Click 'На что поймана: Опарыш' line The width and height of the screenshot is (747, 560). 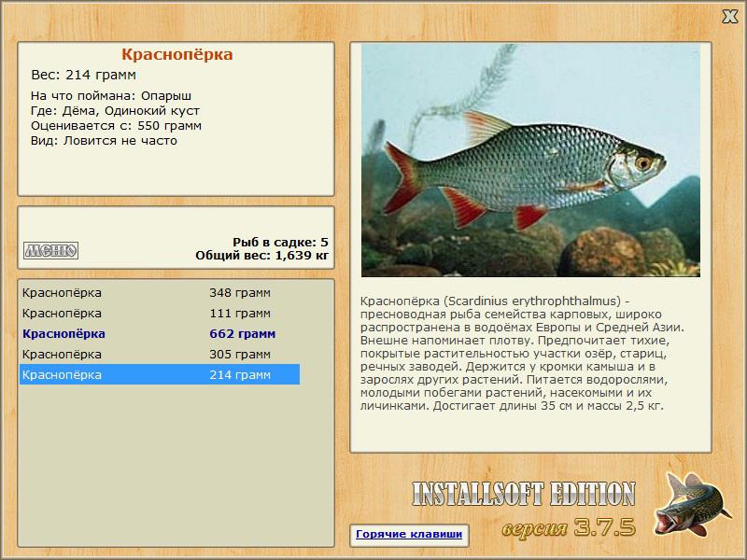(111, 96)
